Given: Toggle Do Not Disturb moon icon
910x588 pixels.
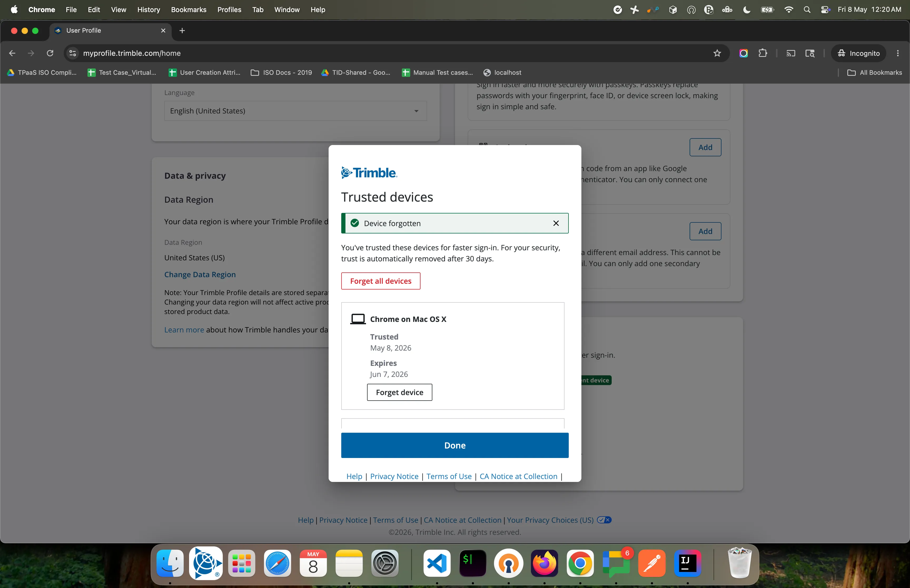Looking at the screenshot, I should [x=747, y=9].
